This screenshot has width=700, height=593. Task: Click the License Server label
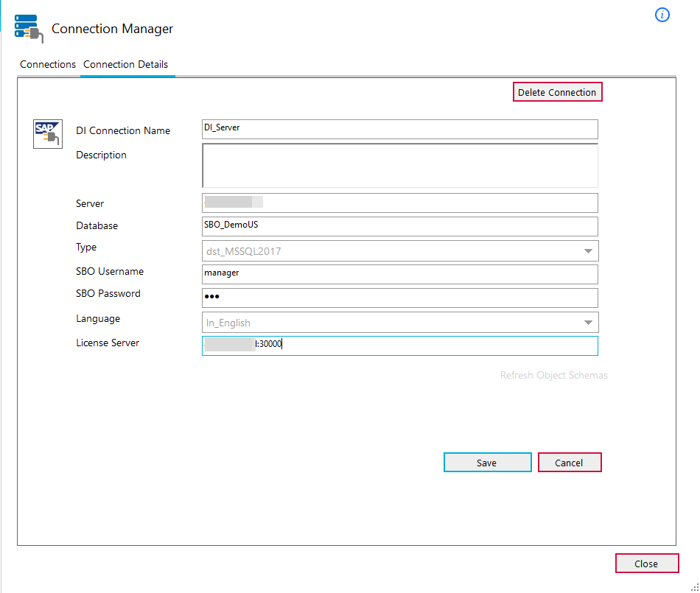click(x=108, y=343)
